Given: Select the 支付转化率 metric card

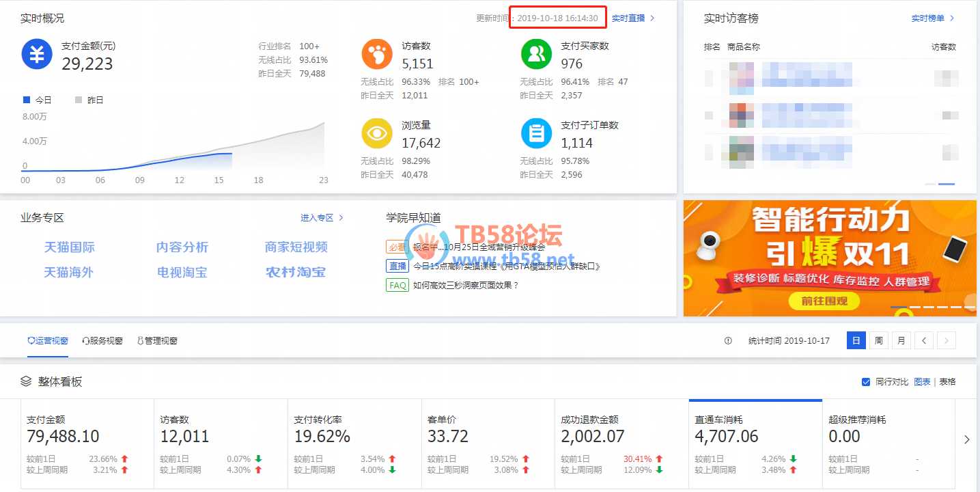Looking at the screenshot, I should [x=354, y=444].
